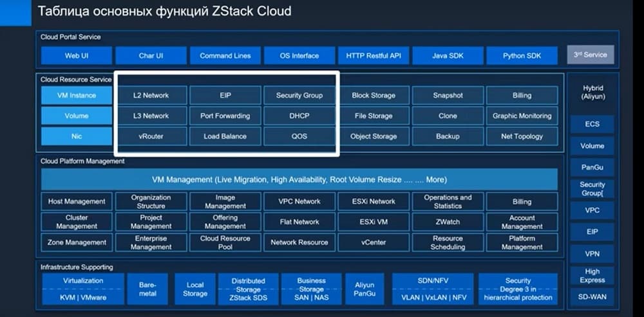The image size is (644, 317).
Task: Click the VM Management banner bar
Action: [299, 179]
